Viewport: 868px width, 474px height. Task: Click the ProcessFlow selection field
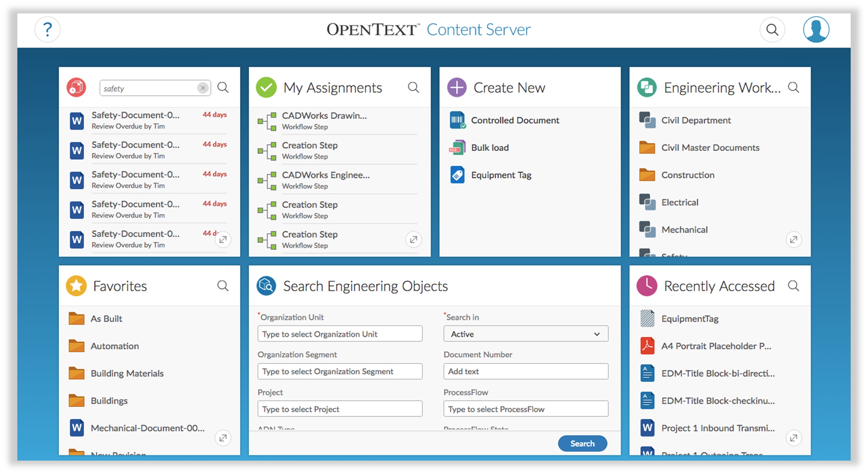click(x=526, y=409)
